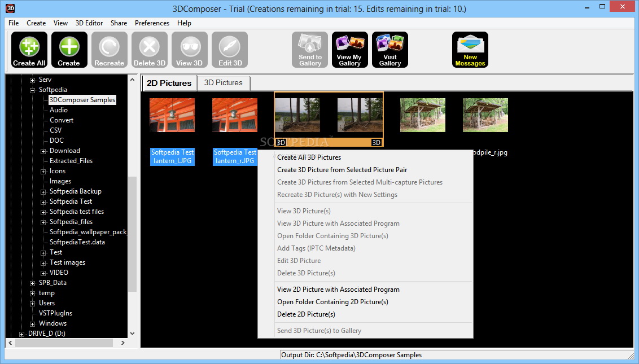This screenshot has width=639, height=364.
Task: Open the View menu
Action: pyautogui.click(x=61, y=23)
